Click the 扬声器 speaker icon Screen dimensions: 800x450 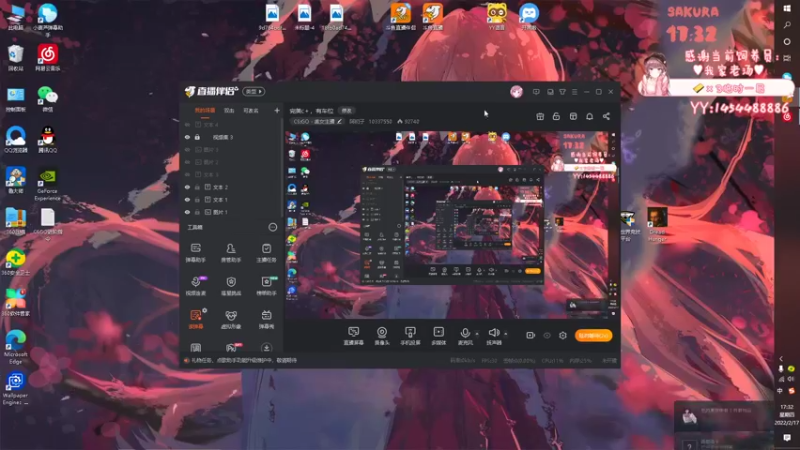pyautogui.click(x=493, y=333)
